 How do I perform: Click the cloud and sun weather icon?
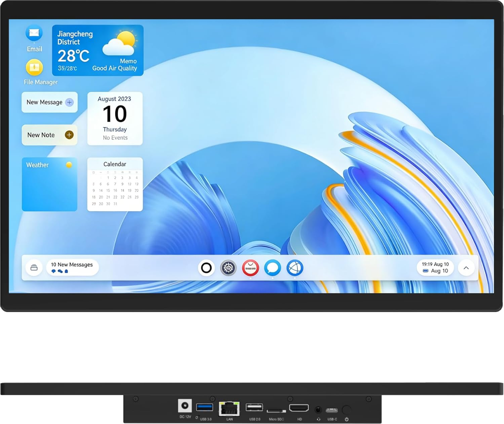[x=120, y=43]
